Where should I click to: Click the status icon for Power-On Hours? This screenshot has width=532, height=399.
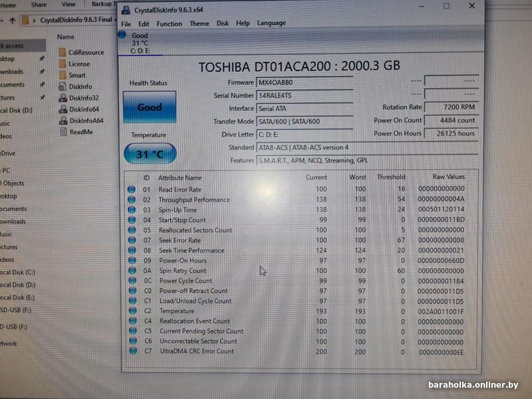132,261
